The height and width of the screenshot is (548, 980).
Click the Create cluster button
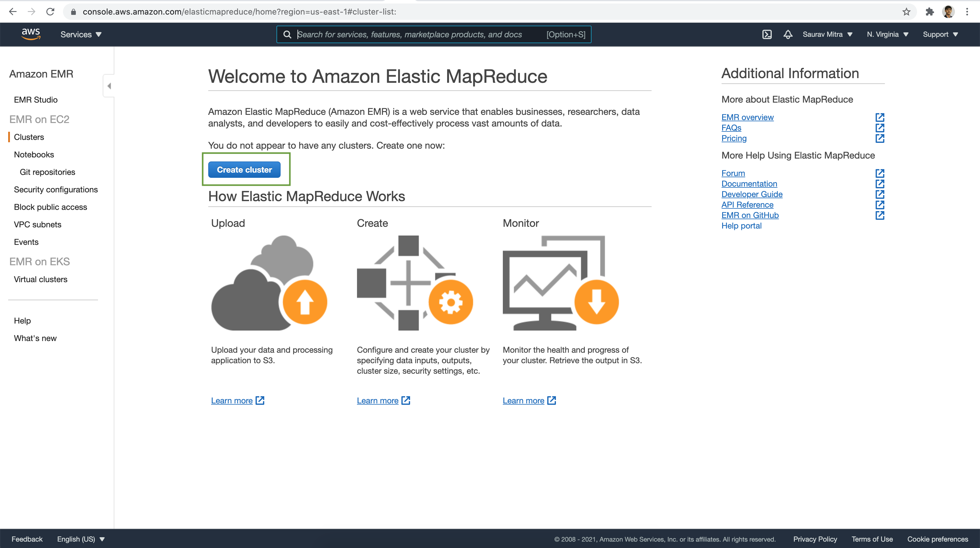click(x=244, y=170)
